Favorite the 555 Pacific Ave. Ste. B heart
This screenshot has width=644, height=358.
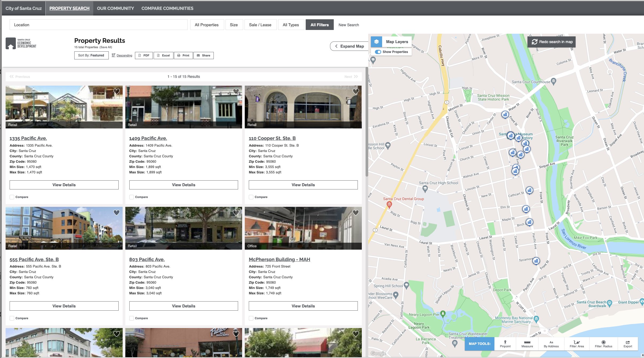(x=117, y=213)
